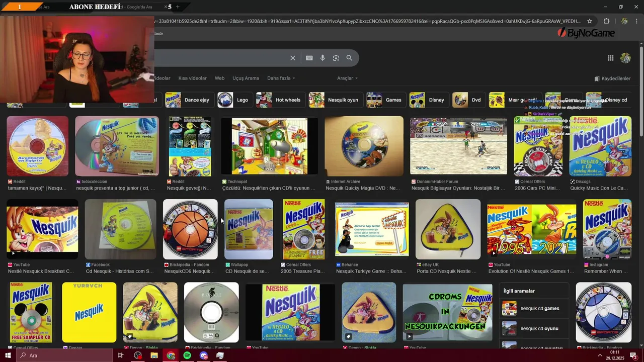Open the Chrome extensions puzzle icon

coord(606,21)
